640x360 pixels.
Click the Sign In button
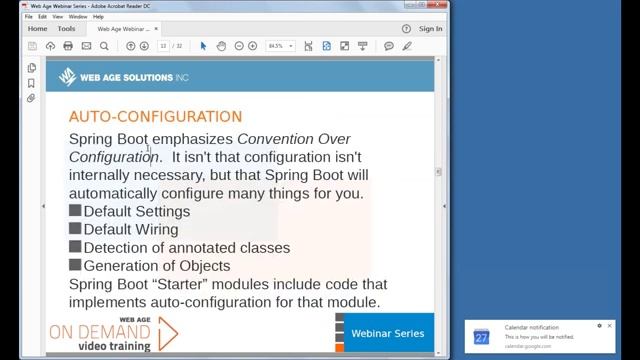[x=431, y=29]
